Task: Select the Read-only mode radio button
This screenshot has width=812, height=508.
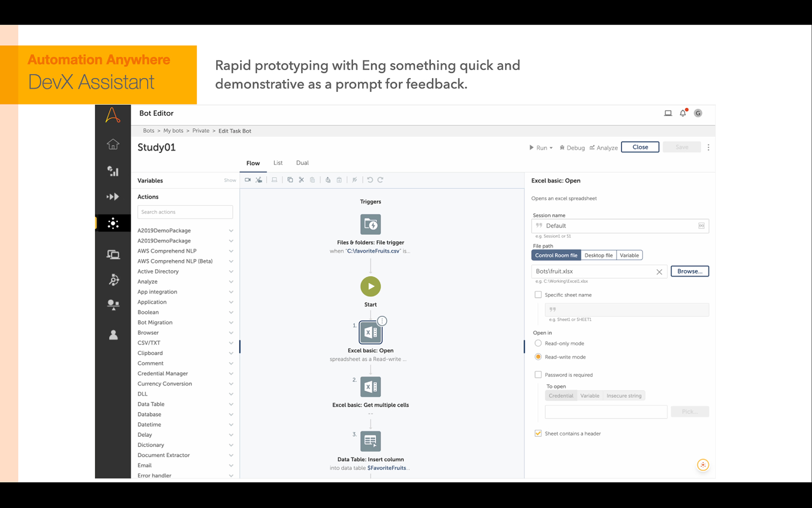Action: click(538, 343)
